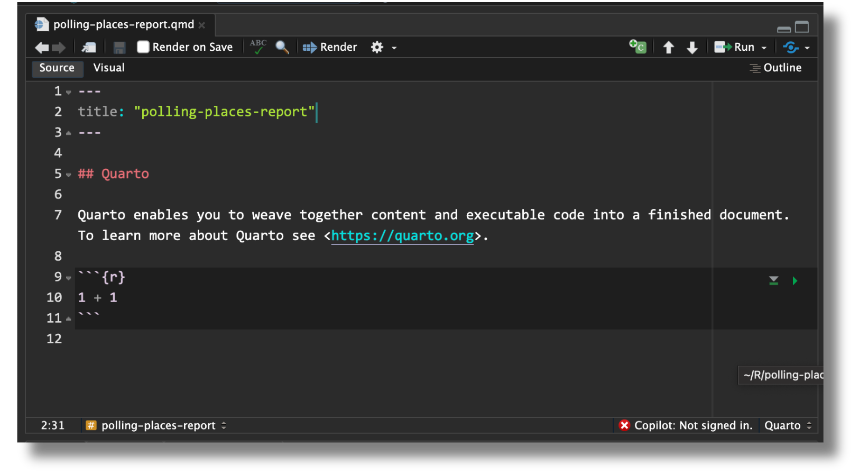Viewport: 868px width, 474px height.
Task: Collapse the Quarto heading fold arrow
Action: [x=69, y=175]
